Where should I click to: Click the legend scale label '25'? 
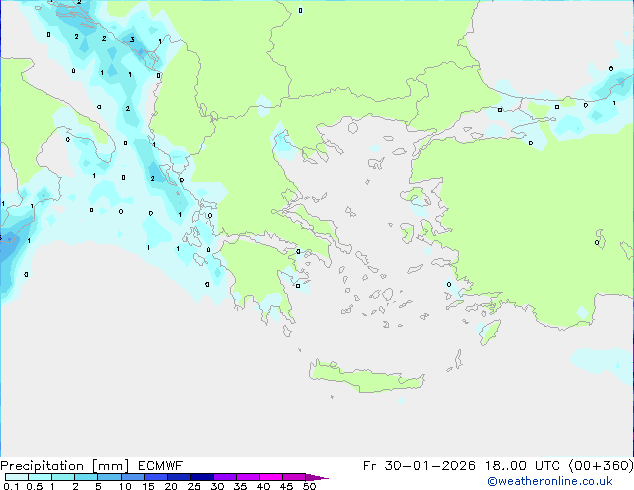pos(194,486)
